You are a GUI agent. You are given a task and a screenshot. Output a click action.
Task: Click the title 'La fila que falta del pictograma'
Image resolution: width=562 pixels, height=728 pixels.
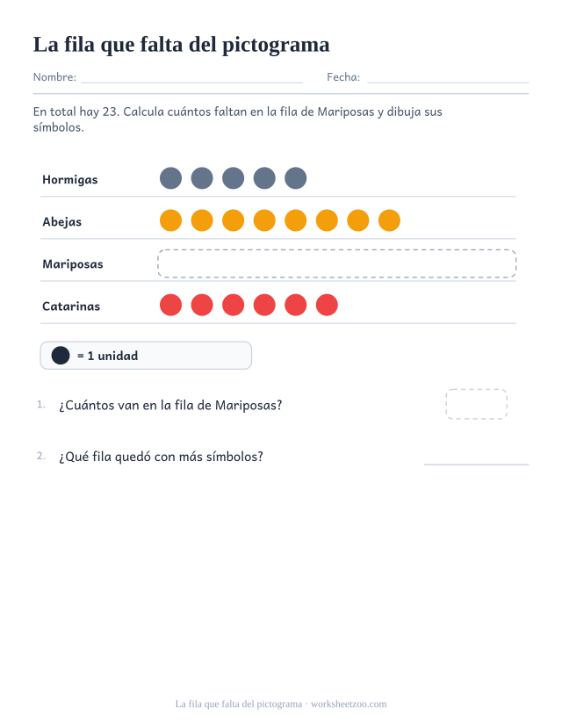tap(182, 45)
